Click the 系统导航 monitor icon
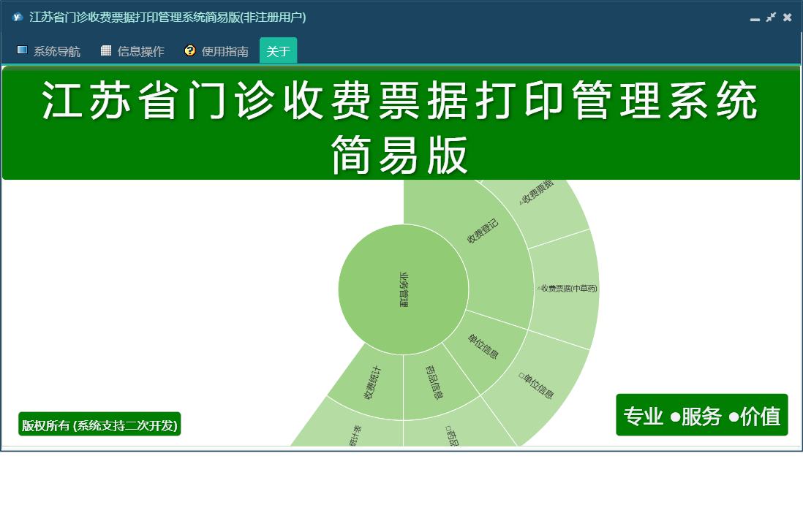Image resolution: width=803 pixels, height=532 pixels. [22, 50]
